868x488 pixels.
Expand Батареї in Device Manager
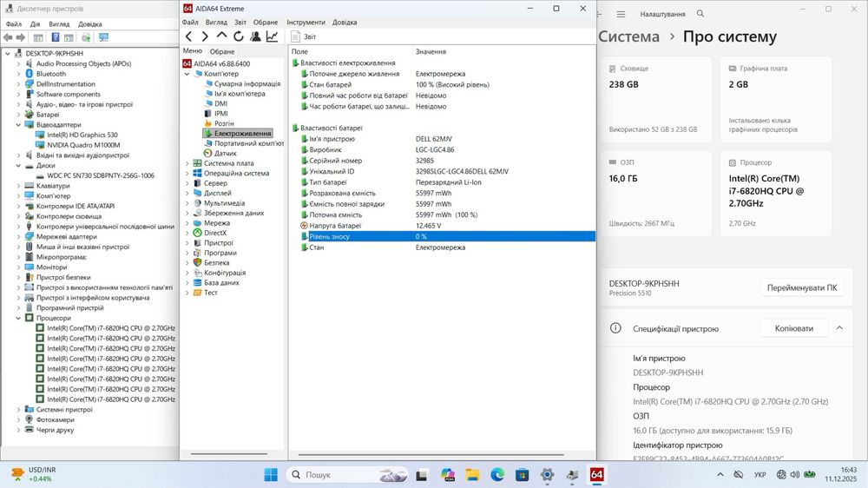pyautogui.click(x=18, y=115)
